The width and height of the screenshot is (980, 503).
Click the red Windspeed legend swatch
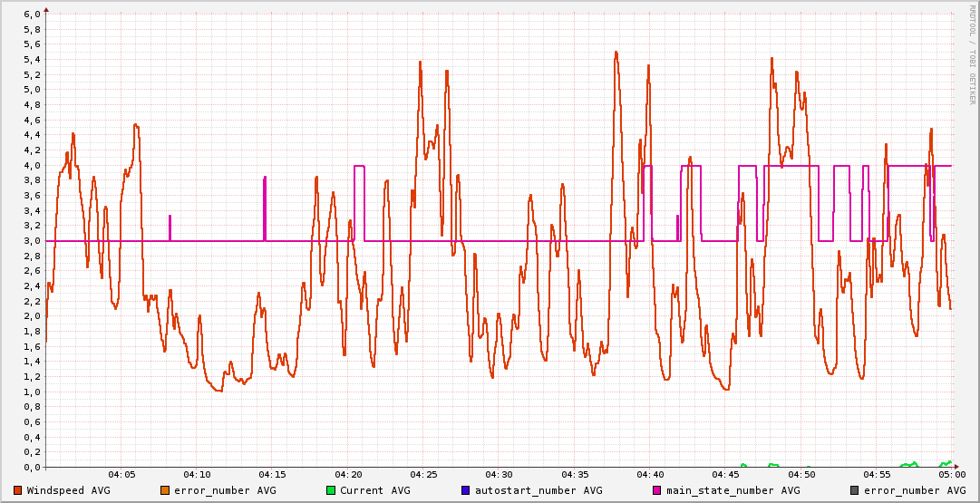coord(18,490)
